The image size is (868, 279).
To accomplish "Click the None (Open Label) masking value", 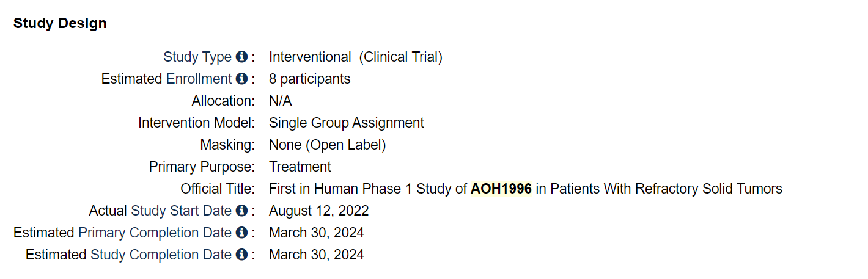I will (x=328, y=145).
